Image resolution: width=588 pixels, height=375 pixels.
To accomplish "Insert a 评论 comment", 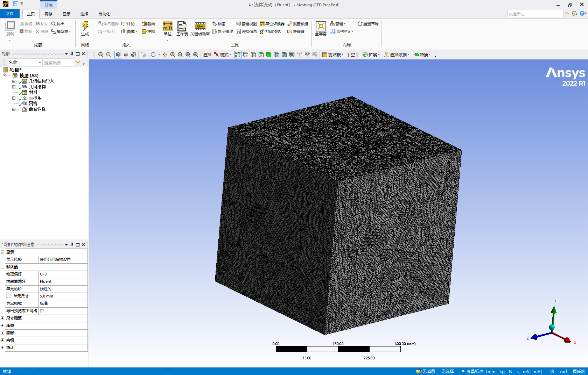I will (128, 24).
